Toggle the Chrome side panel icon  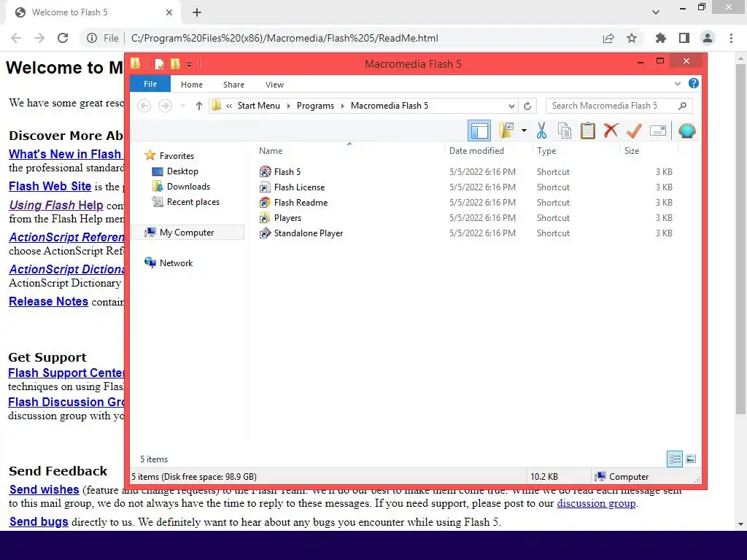point(684,38)
